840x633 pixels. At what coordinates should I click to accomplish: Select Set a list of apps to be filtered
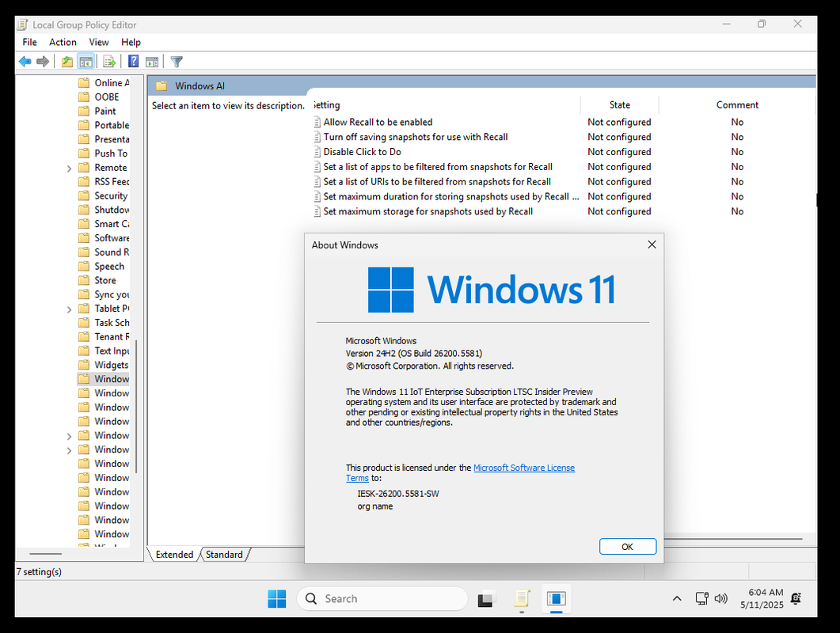click(438, 167)
